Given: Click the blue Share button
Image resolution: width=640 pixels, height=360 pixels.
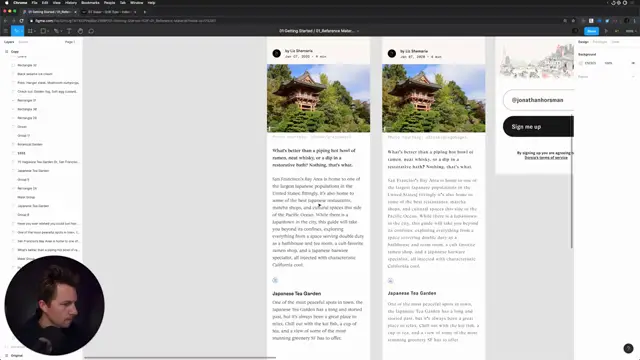Looking at the screenshot, I should click(x=591, y=31).
